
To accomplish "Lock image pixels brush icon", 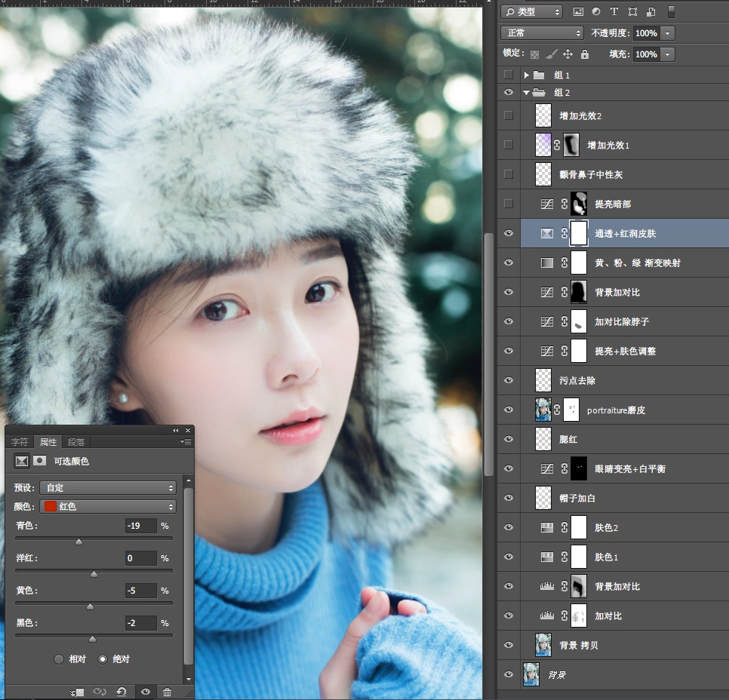I will tap(552, 54).
